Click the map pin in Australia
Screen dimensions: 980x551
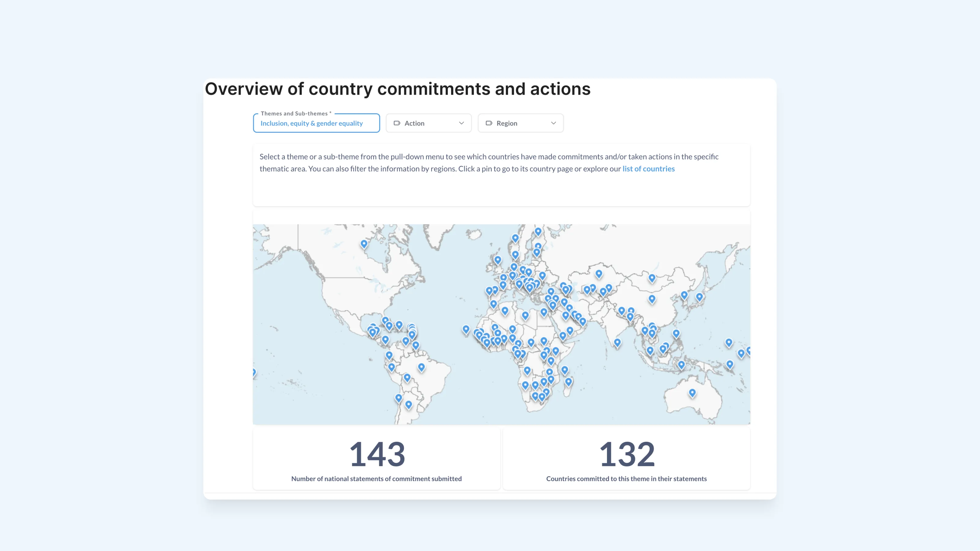pos(692,392)
